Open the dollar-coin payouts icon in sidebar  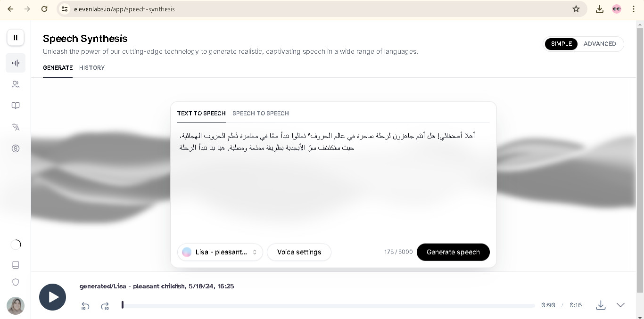click(16, 148)
